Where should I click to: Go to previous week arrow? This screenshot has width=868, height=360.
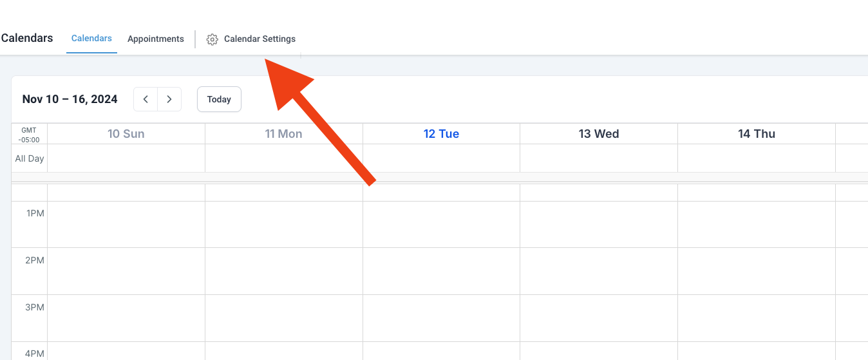point(146,99)
